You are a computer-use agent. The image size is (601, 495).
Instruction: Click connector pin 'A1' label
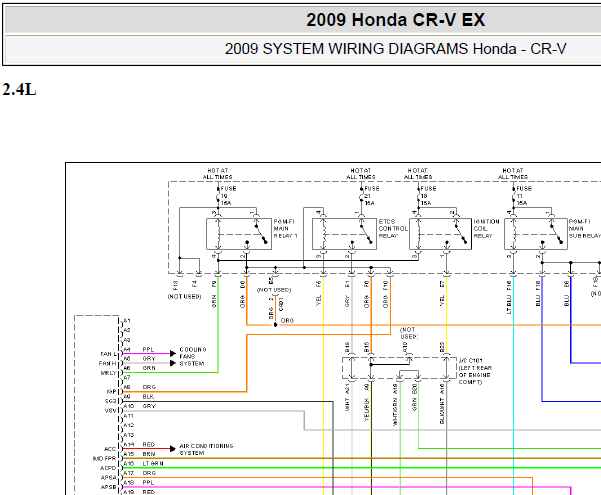[x=127, y=321]
